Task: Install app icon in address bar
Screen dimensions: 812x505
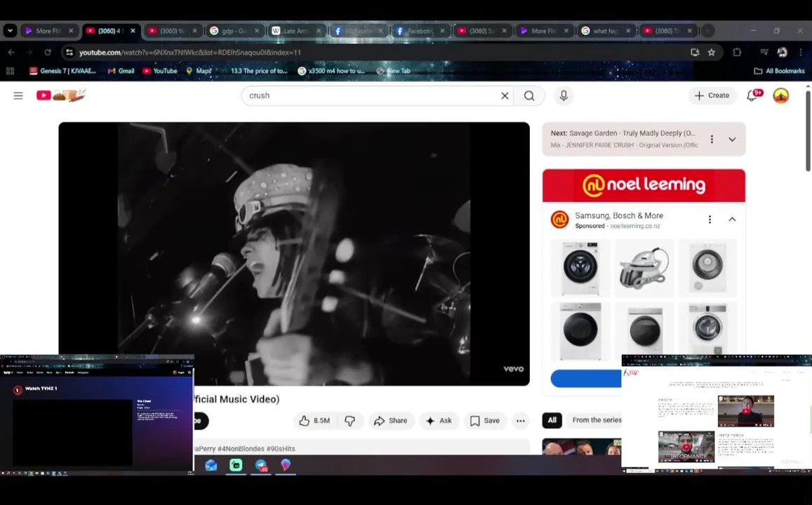Action: 695,53
